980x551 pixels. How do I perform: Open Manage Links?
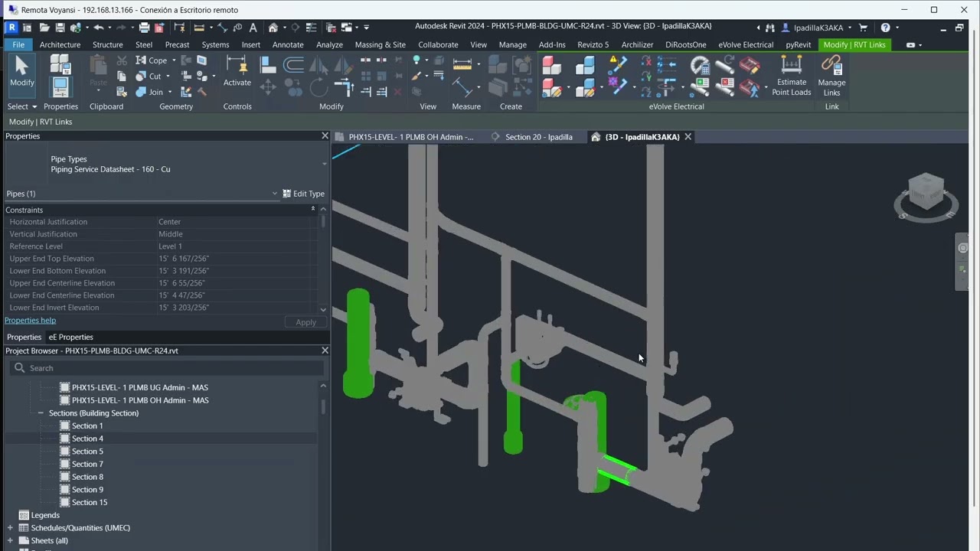pyautogui.click(x=831, y=75)
